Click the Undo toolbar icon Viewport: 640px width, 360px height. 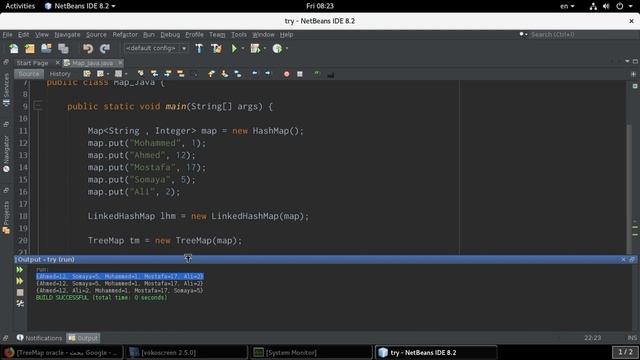point(88,49)
